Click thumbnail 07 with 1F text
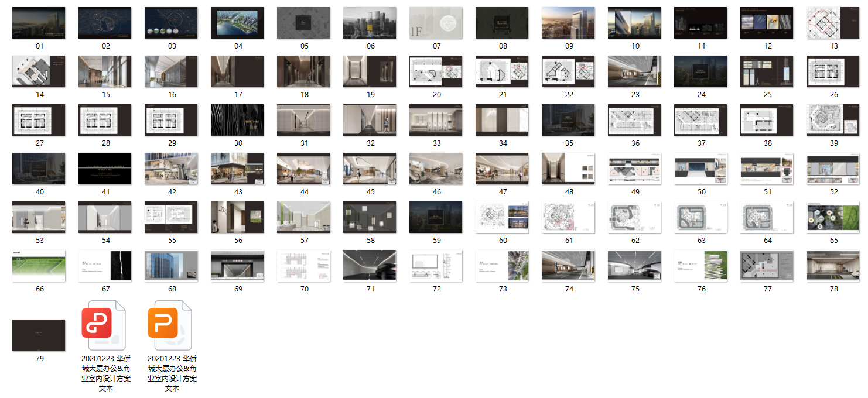Screen dimensions: 868x398 [436, 23]
